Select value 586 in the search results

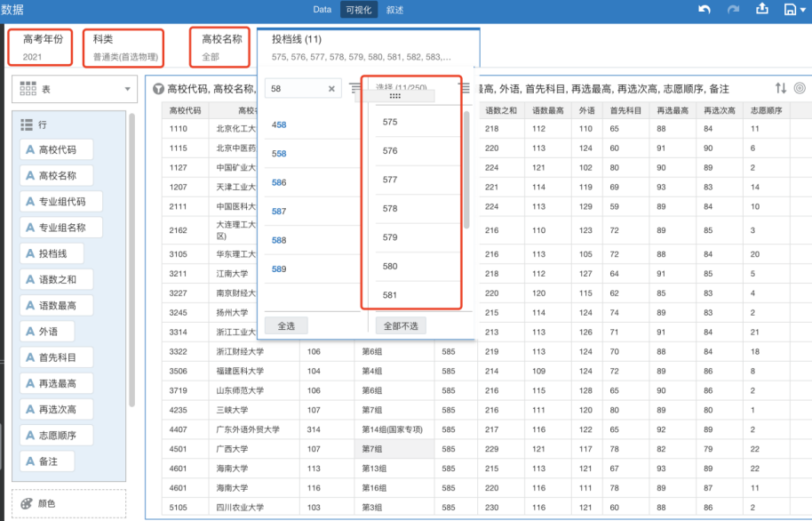point(312,182)
